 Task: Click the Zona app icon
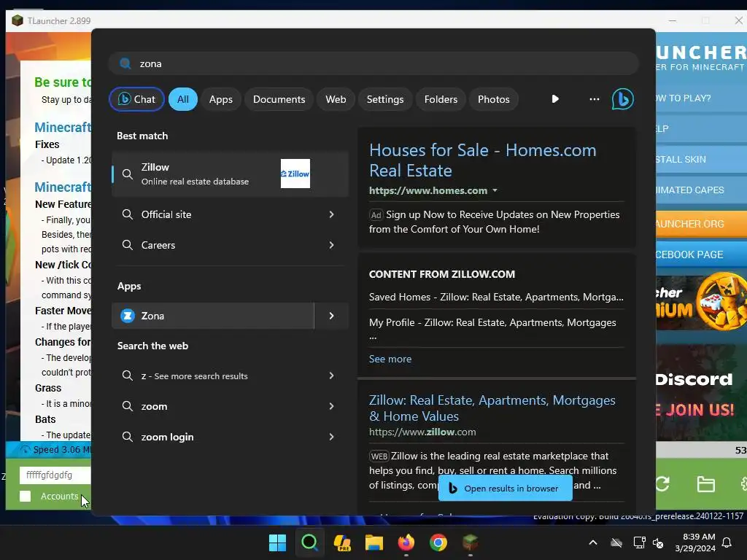click(128, 316)
